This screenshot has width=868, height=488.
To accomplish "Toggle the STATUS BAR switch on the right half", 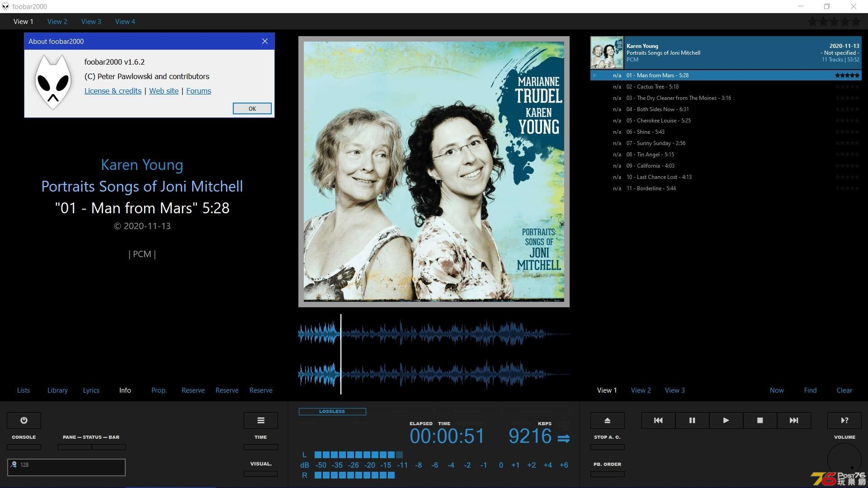I will (109, 447).
